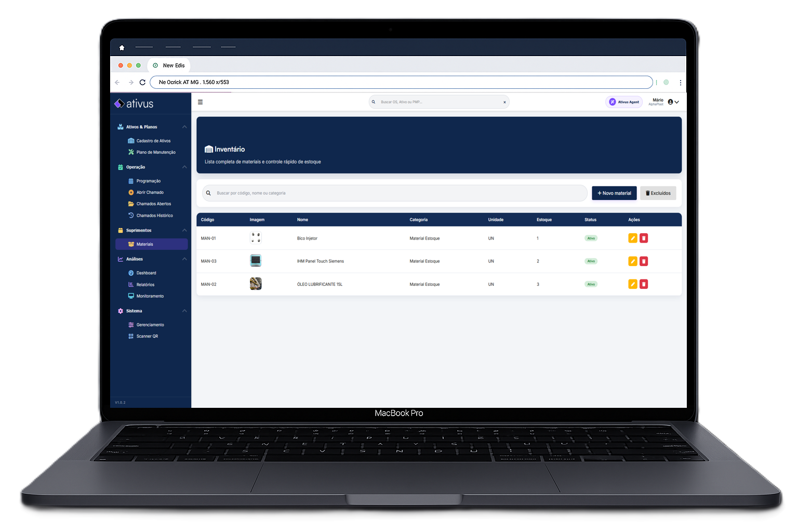The image size is (798, 532).
Task: Click the home icon in top bar
Action: pyautogui.click(x=122, y=48)
